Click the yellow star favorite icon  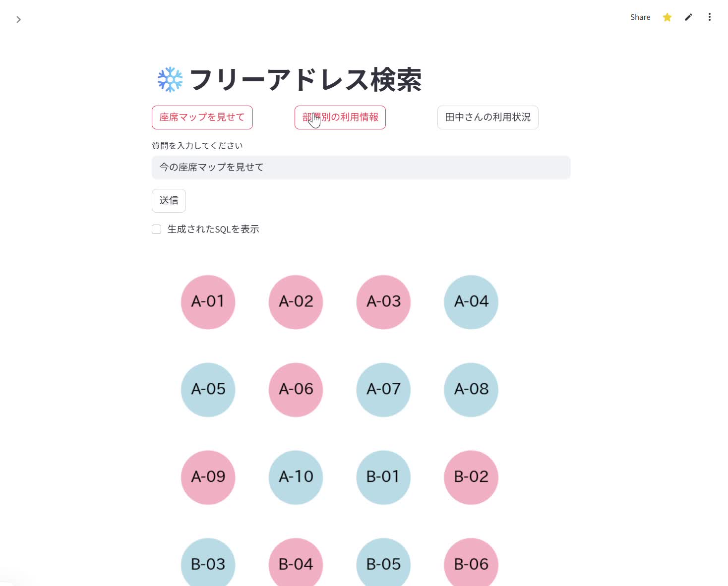click(667, 17)
